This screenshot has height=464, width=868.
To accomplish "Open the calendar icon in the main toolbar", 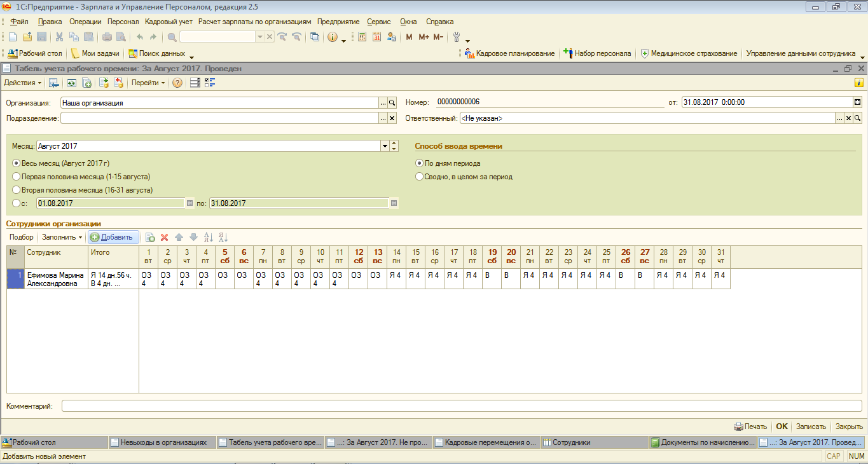I will tap(376, 37).
